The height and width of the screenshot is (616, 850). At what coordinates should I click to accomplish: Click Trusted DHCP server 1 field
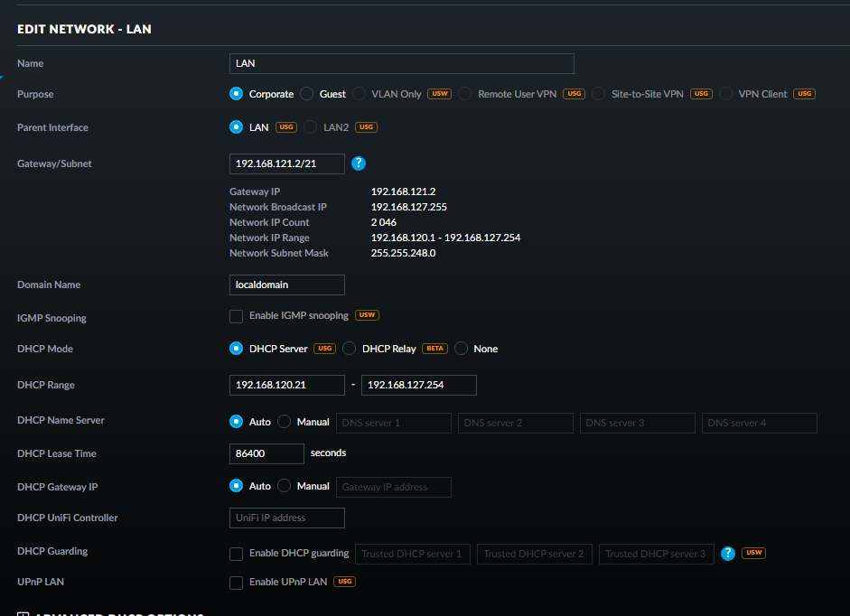tap(413, 555)
